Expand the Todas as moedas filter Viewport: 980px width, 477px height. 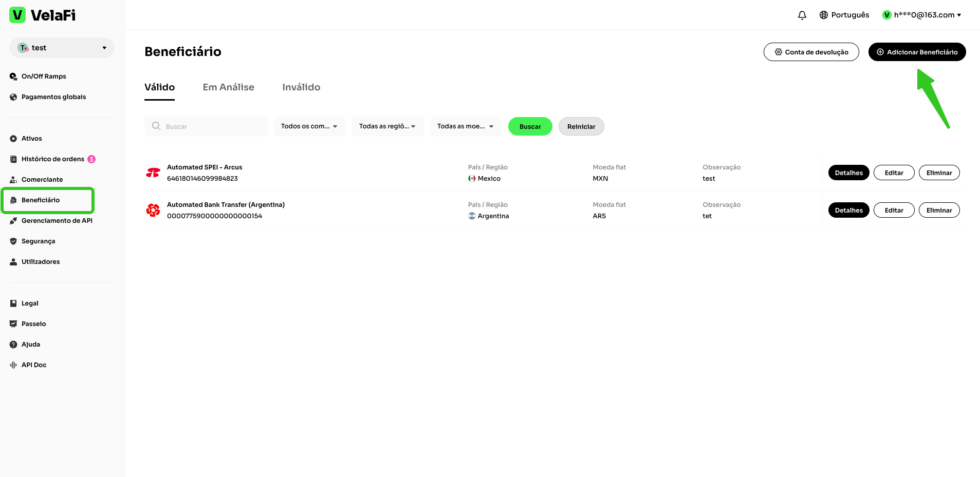tap(466, 126)
